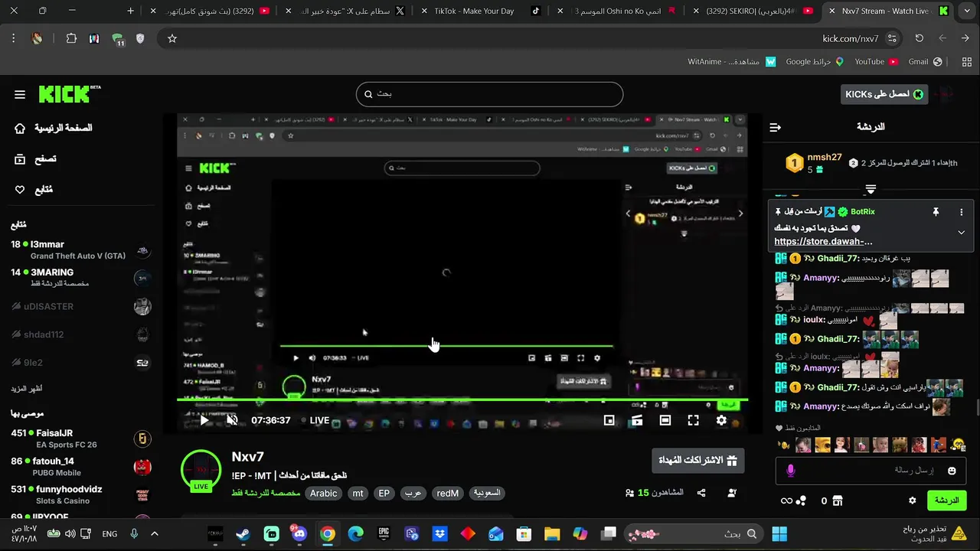View site information in address bar

892,38
